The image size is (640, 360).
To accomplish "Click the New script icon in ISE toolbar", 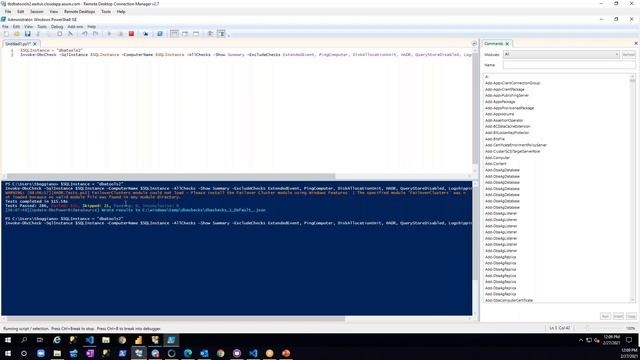I will coord(6,34).
